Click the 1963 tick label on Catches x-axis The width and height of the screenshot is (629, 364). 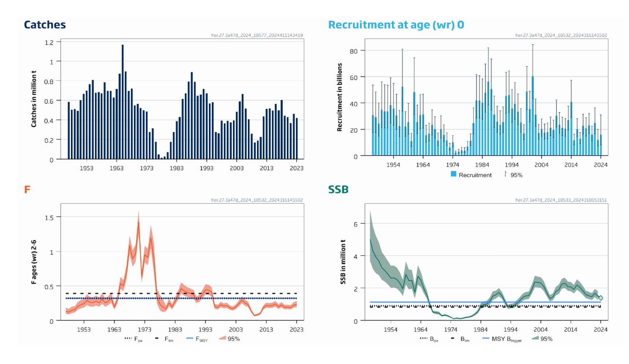(x=117, y=168)
